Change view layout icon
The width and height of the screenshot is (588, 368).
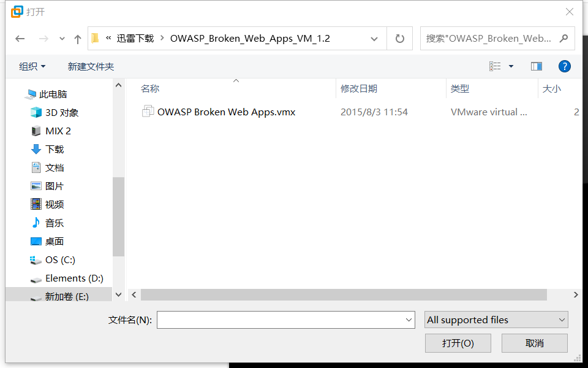[x=495, y=66]
